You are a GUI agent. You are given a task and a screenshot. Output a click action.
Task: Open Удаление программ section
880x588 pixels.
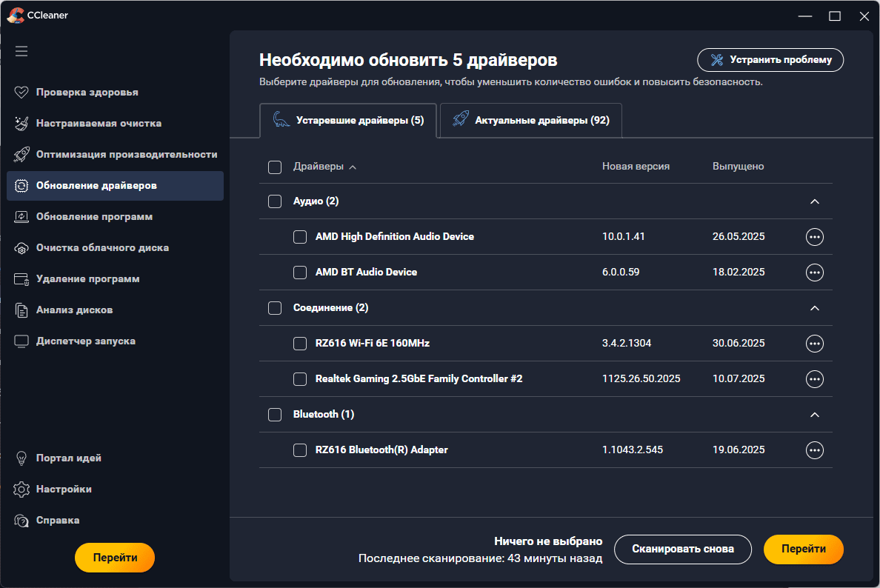coord(115,279)
